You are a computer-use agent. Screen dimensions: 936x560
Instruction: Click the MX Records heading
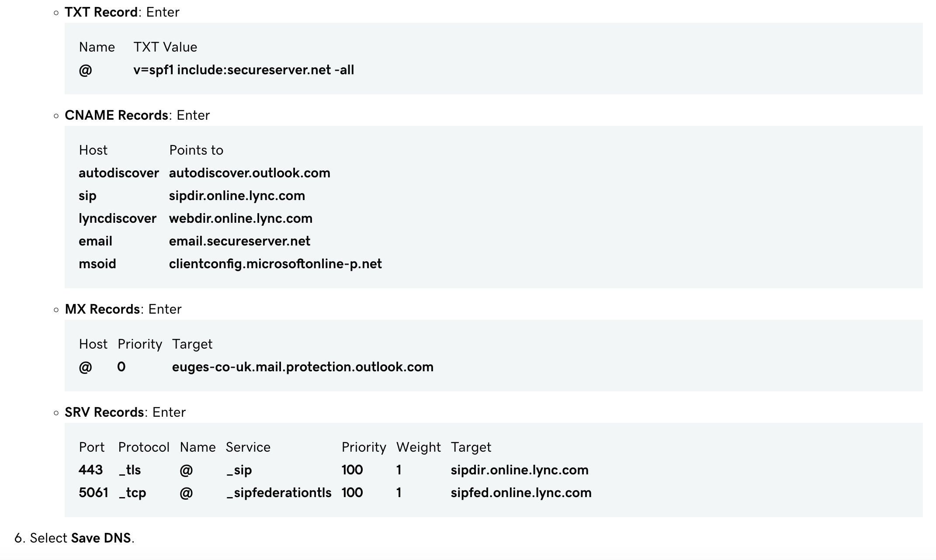point(102,309)
